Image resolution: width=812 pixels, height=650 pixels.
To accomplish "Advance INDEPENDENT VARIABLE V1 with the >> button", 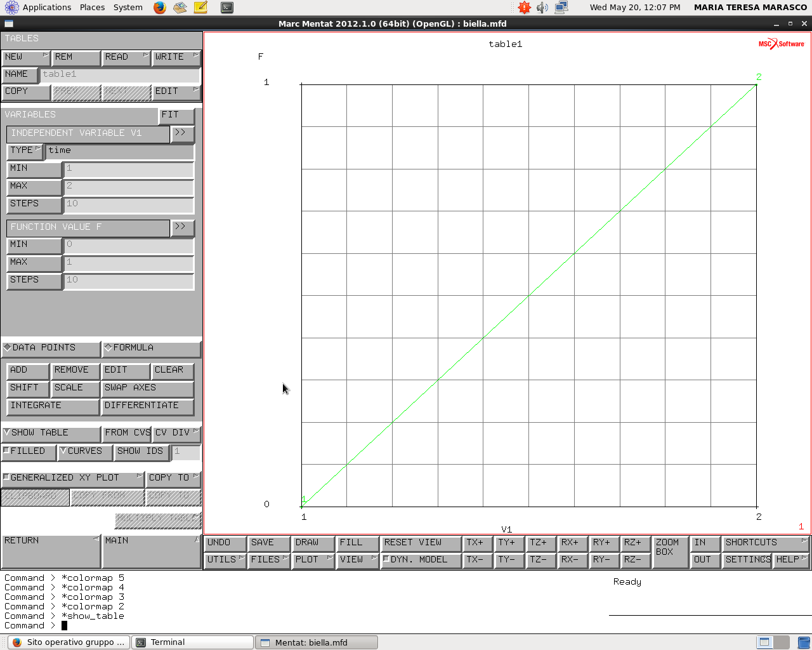I will coord(182,134).
